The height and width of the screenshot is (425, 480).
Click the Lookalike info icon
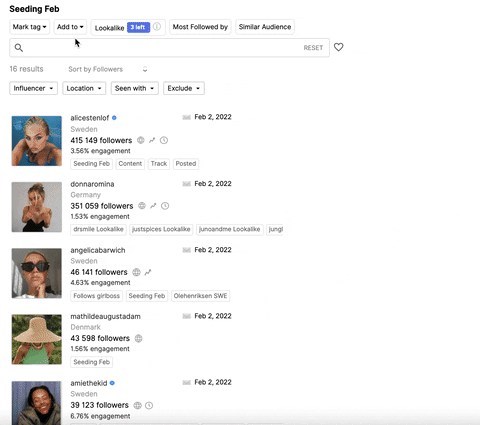[157, 26]
